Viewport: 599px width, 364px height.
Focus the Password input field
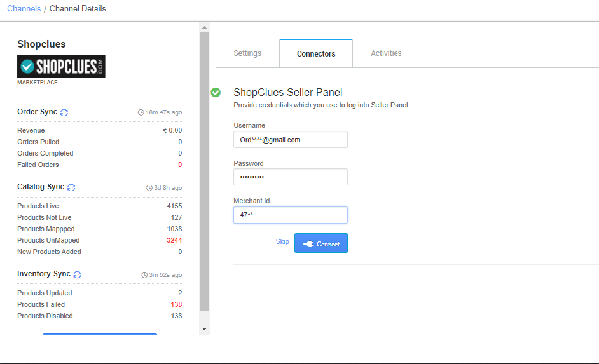(291, 177)
